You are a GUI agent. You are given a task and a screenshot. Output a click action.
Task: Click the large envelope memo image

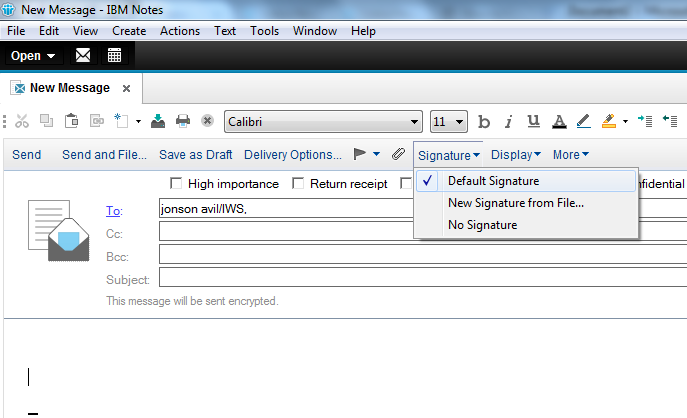click(59, 230)
